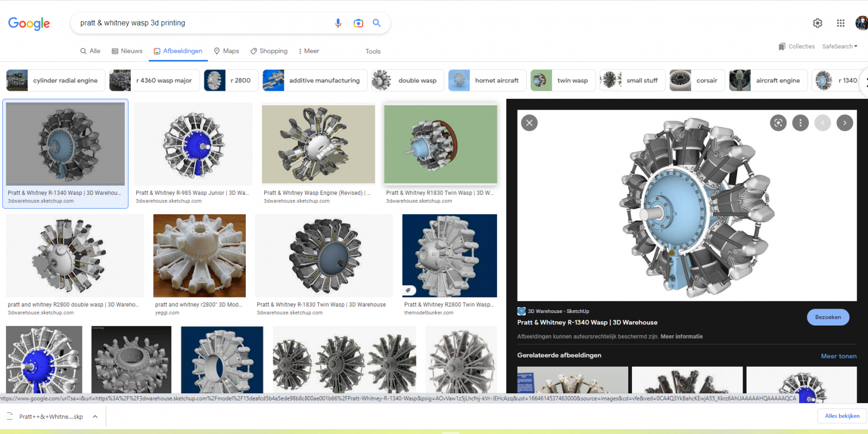Select the hornet aircraft chip
The image size is (868, 434).
487,80
